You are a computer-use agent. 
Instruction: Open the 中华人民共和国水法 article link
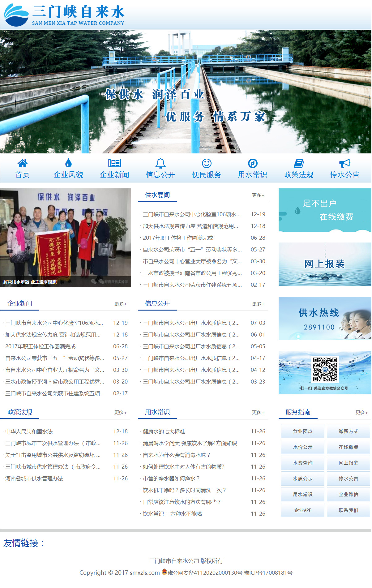(29, 431)
